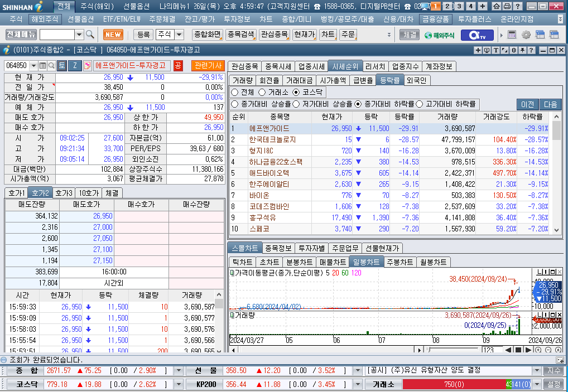Click the Z icon button
568x392 pixels.
point(75,65)
